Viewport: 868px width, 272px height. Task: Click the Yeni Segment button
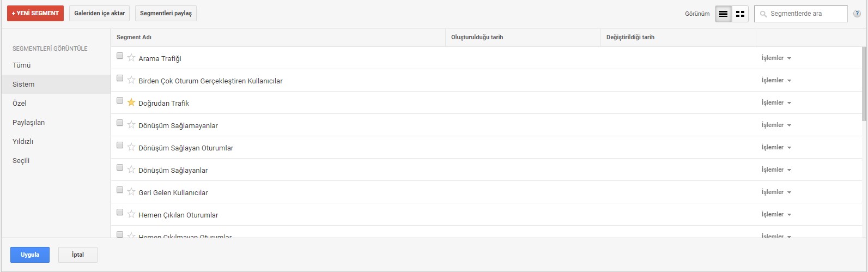click(35, 13)
